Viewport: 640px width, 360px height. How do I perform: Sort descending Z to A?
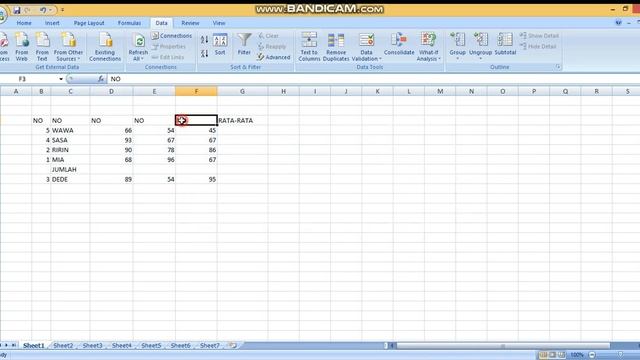(x=204, y=53)
